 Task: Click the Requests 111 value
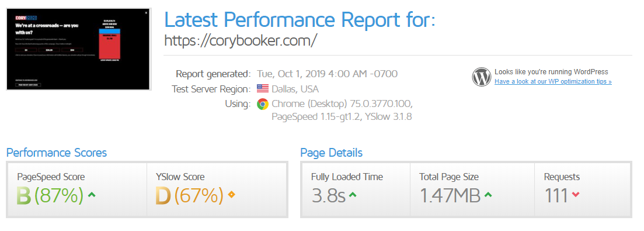556,196
